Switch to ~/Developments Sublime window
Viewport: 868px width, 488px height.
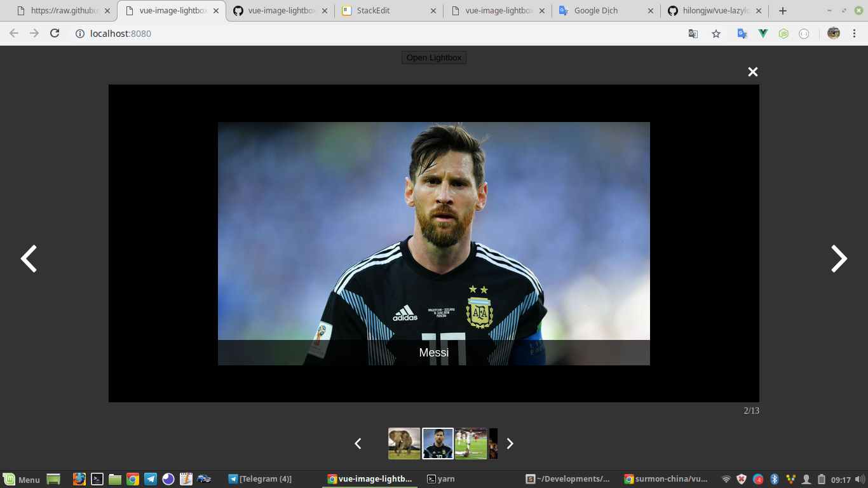(568, 479)
